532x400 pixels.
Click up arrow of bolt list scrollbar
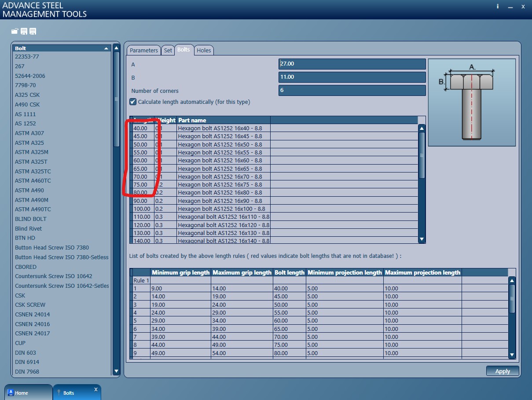click(116, 48)
